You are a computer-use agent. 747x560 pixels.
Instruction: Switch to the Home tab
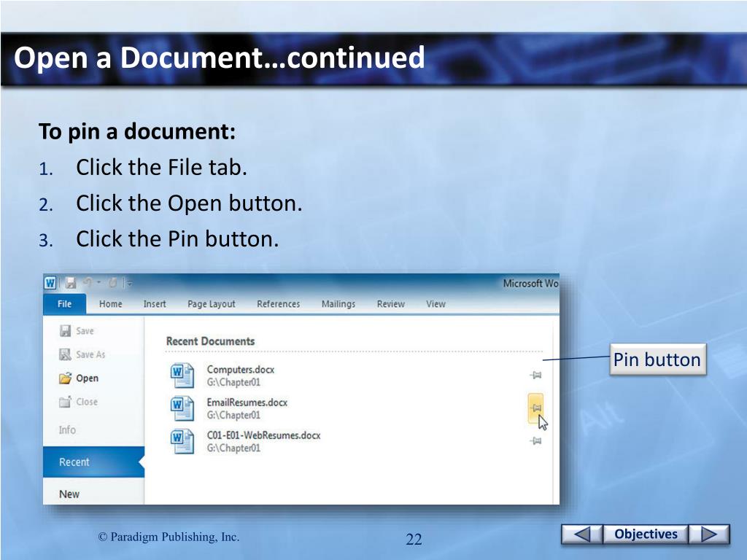coord(111,304)
